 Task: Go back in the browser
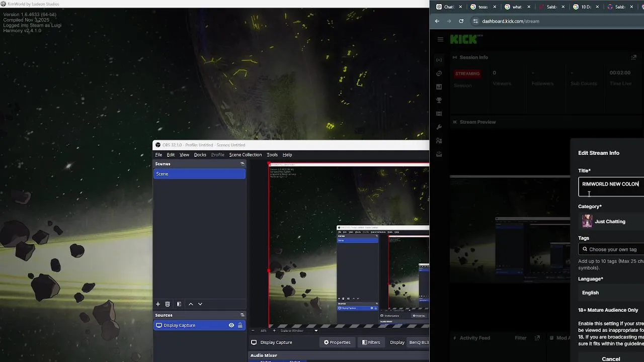[x=437, y=21]
